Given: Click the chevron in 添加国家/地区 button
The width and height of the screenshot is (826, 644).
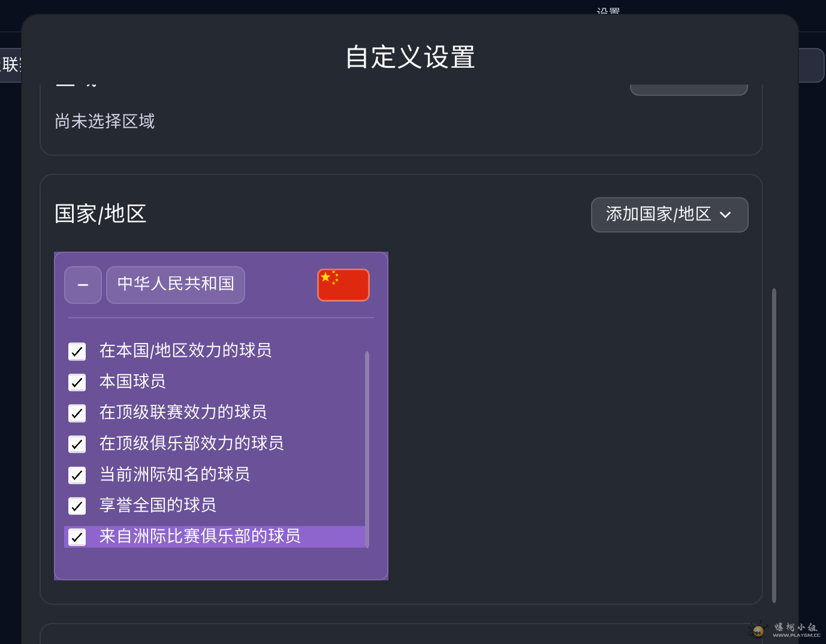Looking at the screenshot, I should 725,215.
